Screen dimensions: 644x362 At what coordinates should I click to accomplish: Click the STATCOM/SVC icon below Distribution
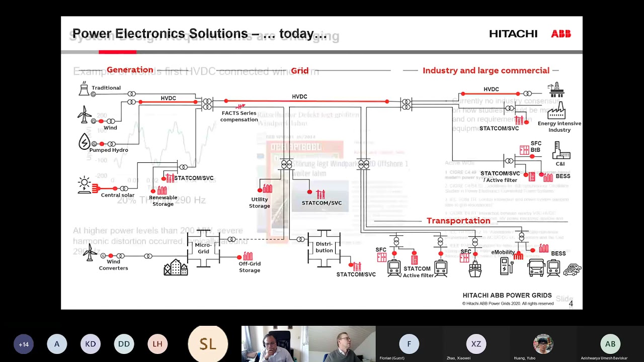(357, 267)
